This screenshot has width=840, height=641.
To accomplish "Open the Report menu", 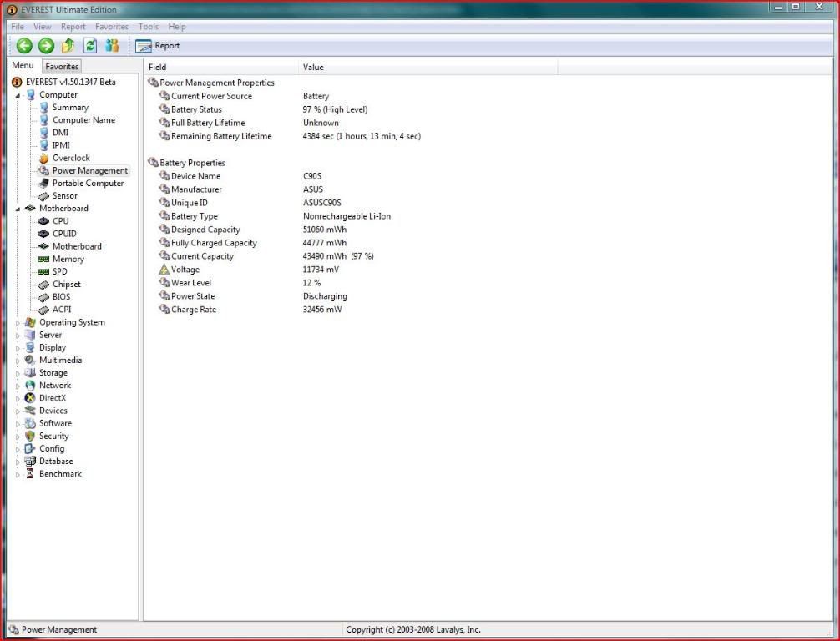I will (73, 26).
